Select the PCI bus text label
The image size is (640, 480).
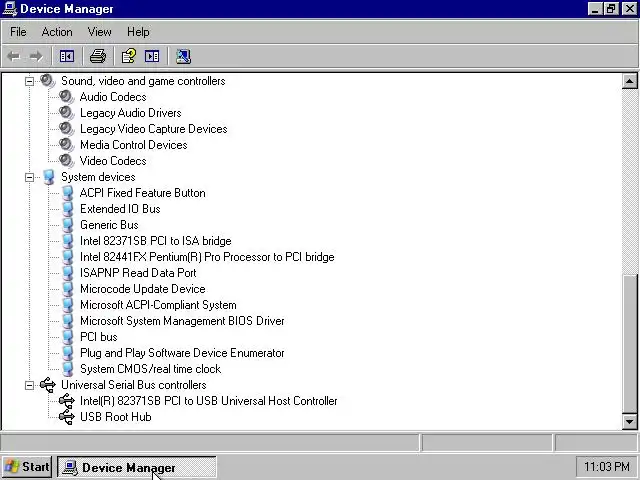[x=98, y=337]
